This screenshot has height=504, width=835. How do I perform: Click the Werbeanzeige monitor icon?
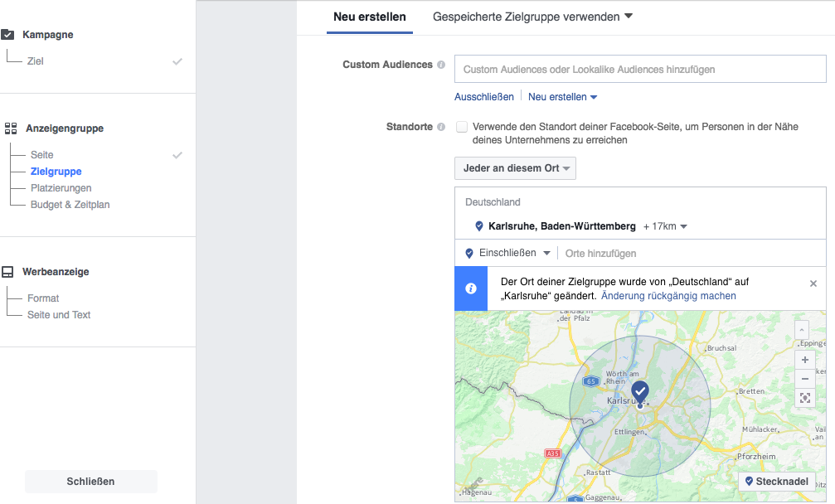(7, 272)
